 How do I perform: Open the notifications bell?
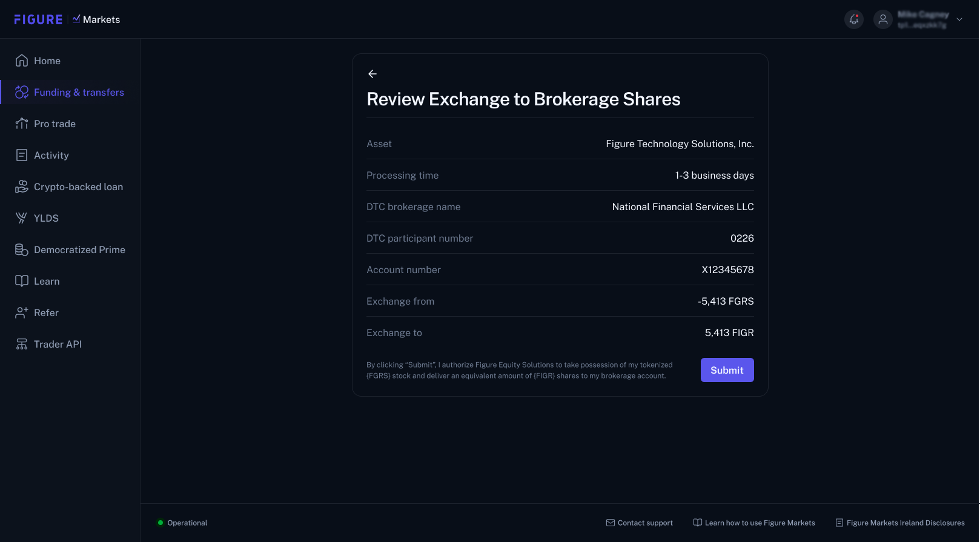pyautogui.click(x=854, y=19)
